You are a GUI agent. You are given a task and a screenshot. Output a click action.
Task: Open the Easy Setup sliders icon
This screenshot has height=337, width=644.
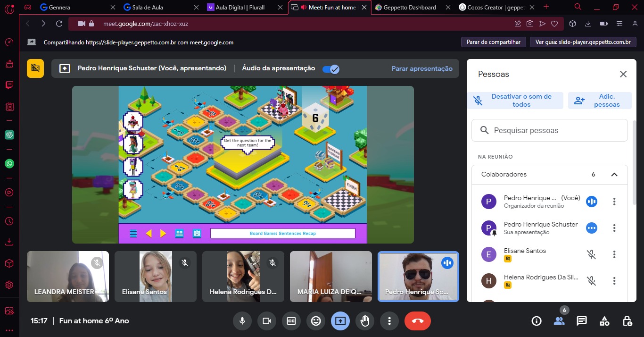click(619, 24)
